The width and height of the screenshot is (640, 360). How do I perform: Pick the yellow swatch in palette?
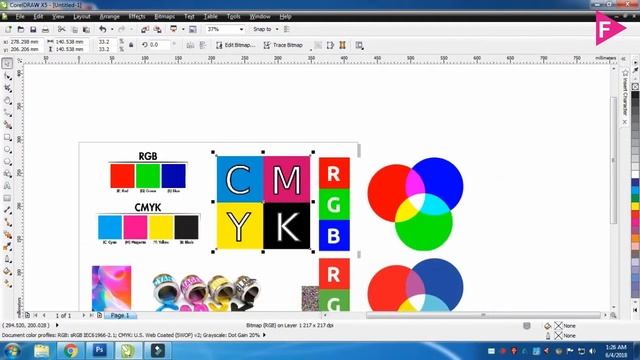click(x=636, y=207)
